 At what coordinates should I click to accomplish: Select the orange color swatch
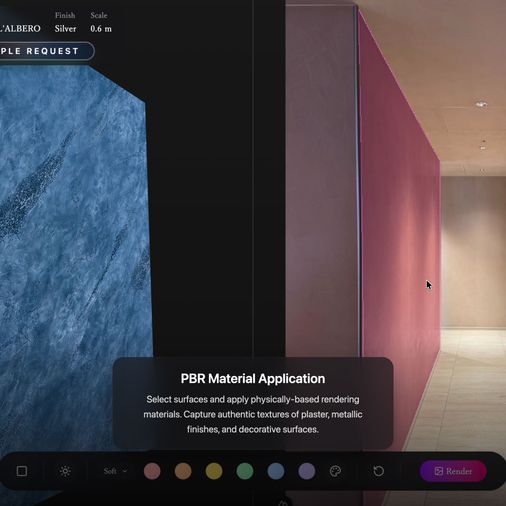183,471
